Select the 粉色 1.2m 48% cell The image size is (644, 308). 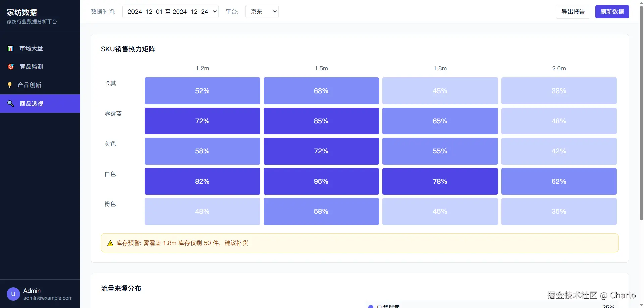202,211
